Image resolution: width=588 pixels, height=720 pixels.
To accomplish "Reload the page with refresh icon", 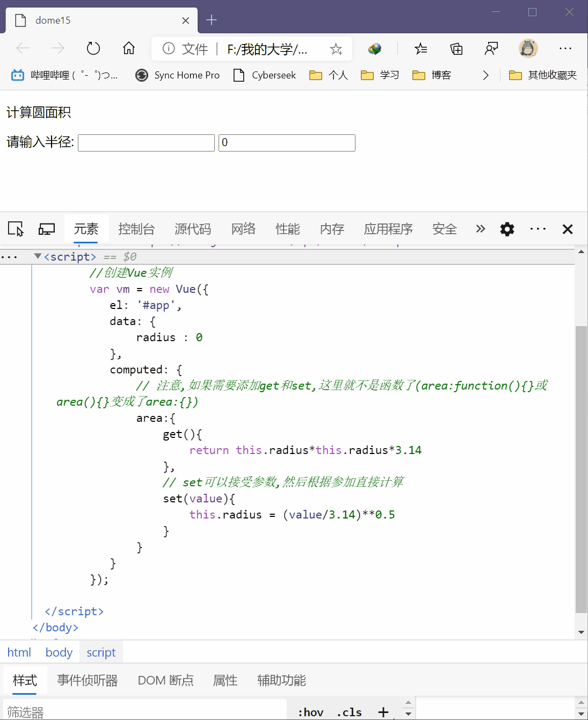I will click(93, 49).
